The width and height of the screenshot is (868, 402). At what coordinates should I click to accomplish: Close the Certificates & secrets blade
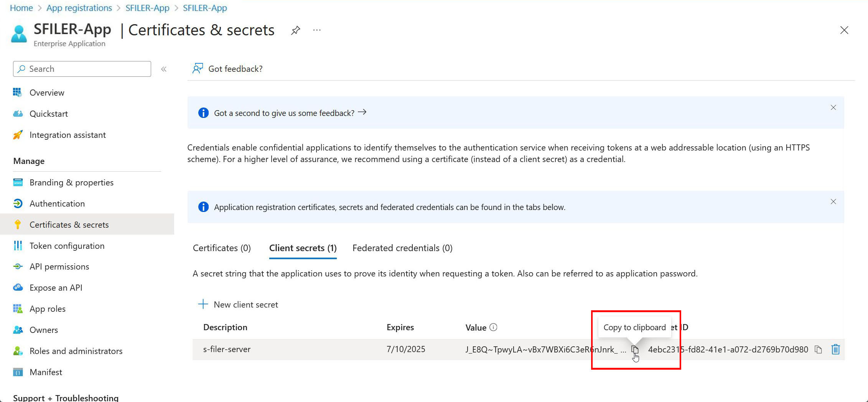click(844, 30)
